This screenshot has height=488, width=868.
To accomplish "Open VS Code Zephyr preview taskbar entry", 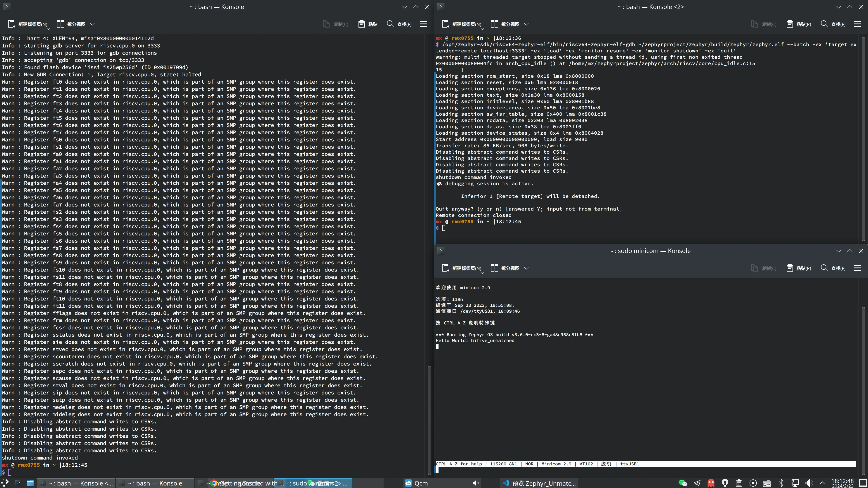I will click(539, 483).
